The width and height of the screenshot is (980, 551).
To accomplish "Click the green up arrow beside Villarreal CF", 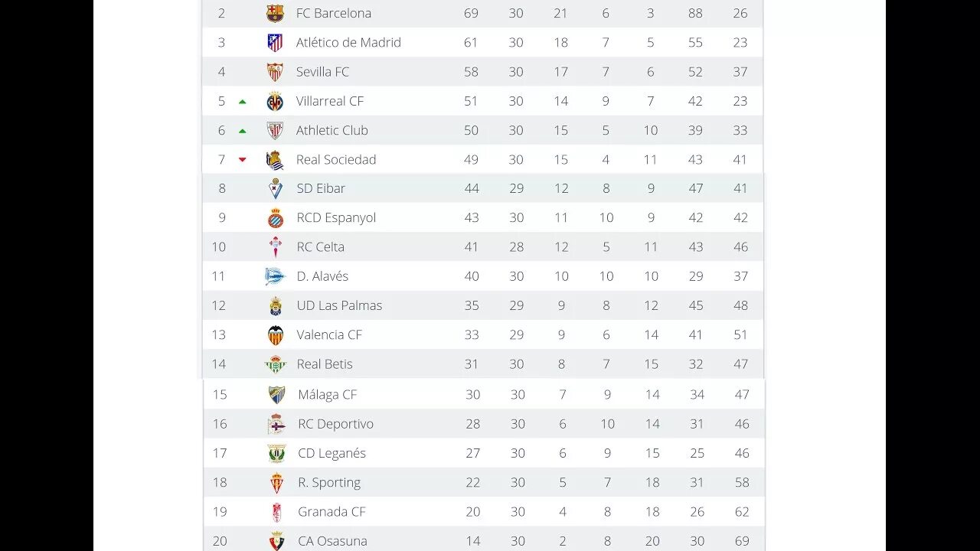I will [243, 101].
